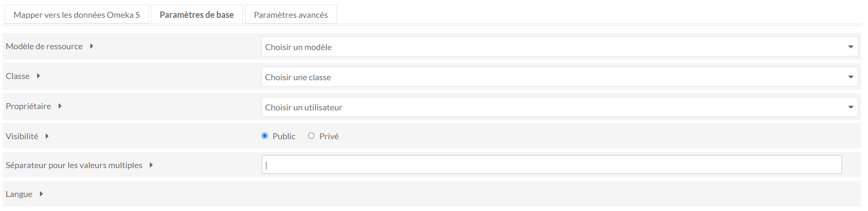Click the triangle icon next to Langue

pos(41,194)
